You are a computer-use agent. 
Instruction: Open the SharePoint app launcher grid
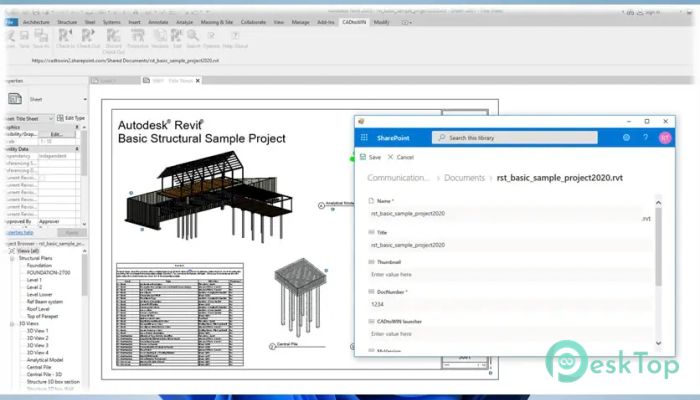[x=364, y=138]
